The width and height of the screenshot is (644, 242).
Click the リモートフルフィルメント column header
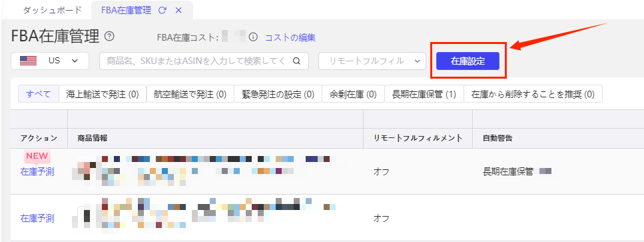pos(418,138)
